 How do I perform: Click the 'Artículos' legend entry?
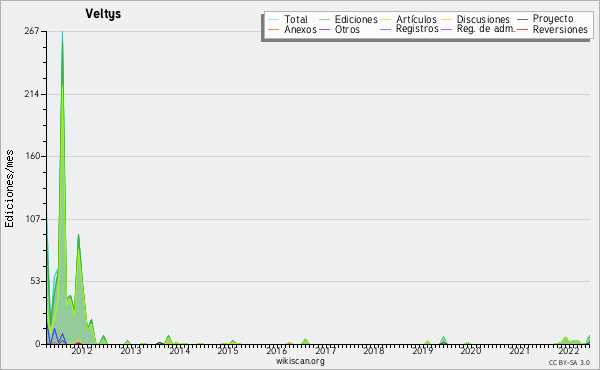pos(416,19)
